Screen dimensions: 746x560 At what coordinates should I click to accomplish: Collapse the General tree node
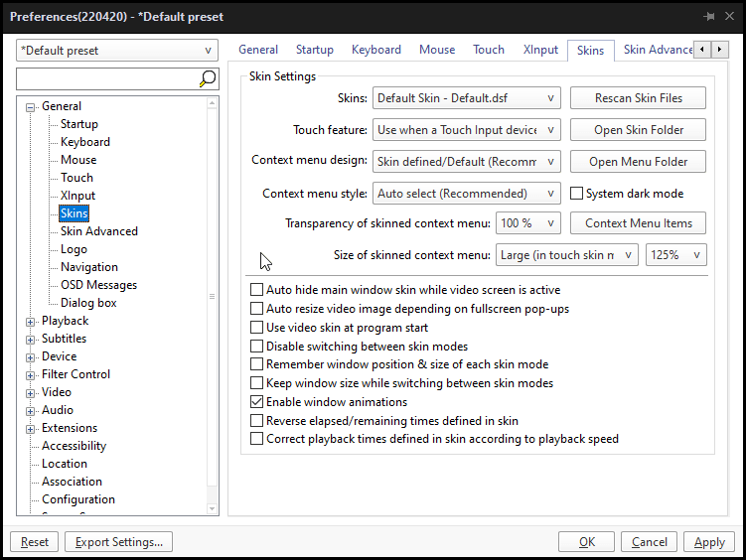click(x=32, y=107)
